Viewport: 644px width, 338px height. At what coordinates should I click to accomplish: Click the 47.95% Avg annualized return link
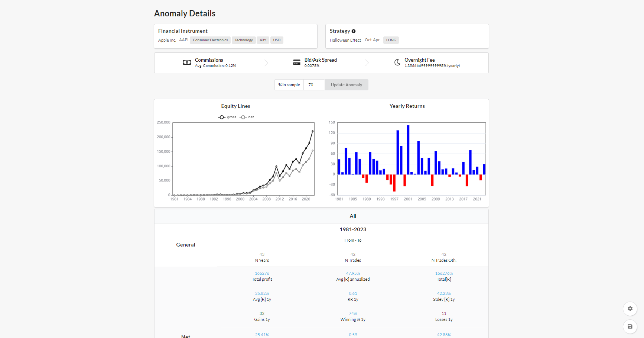click(x=352, y=273)
